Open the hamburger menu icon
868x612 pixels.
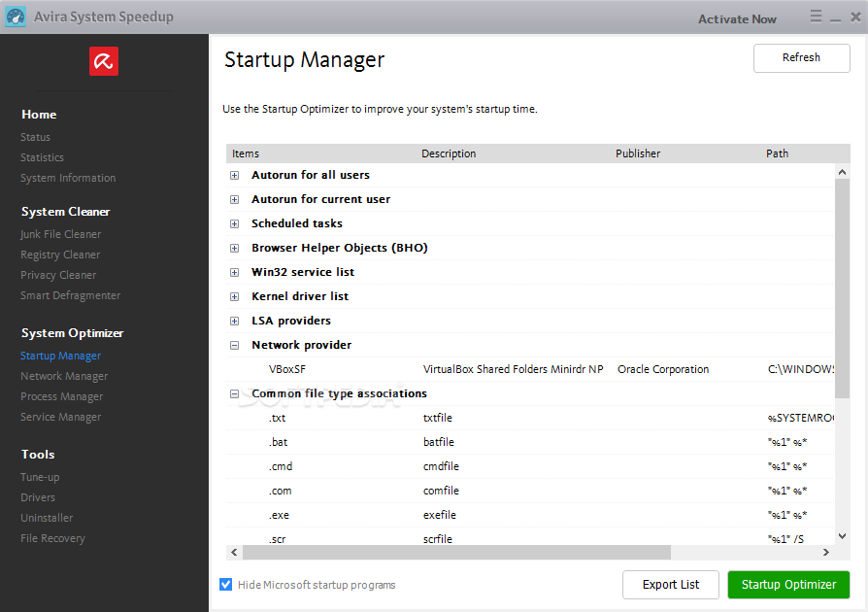pyautogui.click(x=816, y=17)
